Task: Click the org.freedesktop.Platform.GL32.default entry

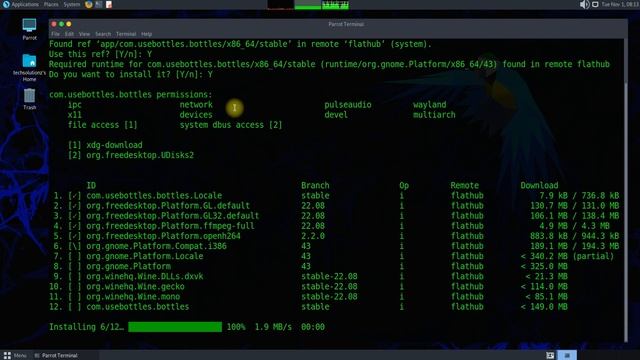Action: coord(173,216)
